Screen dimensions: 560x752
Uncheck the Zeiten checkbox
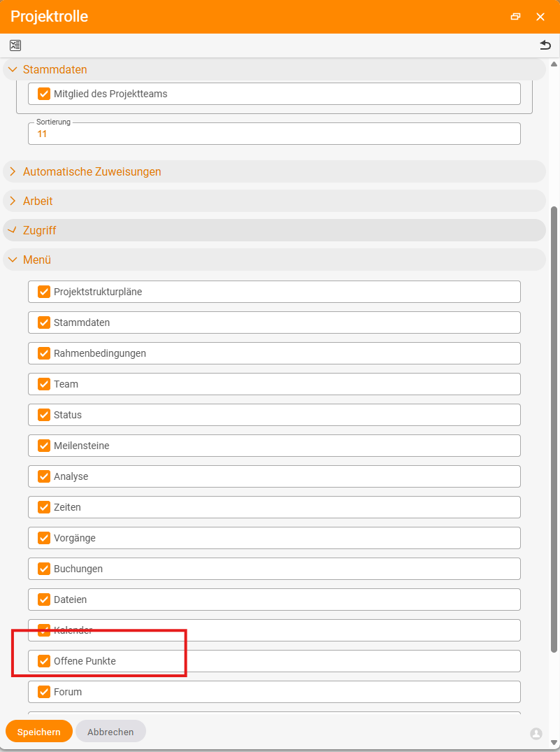43,507
